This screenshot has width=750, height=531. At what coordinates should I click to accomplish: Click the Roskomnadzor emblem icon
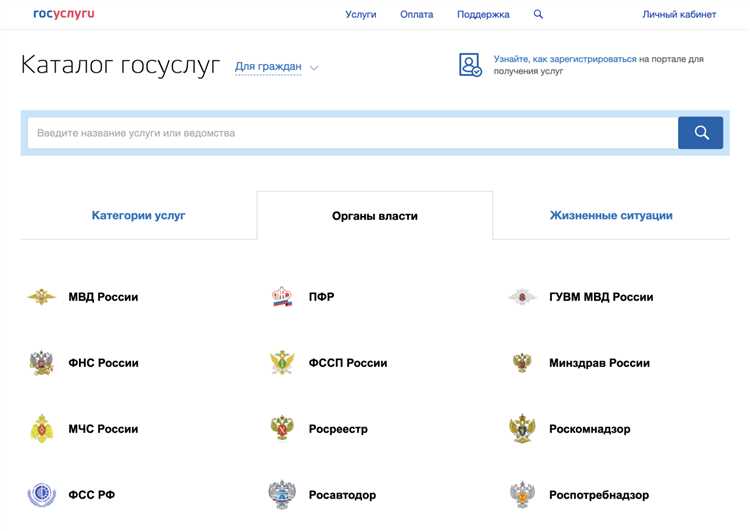coord(522,429)
